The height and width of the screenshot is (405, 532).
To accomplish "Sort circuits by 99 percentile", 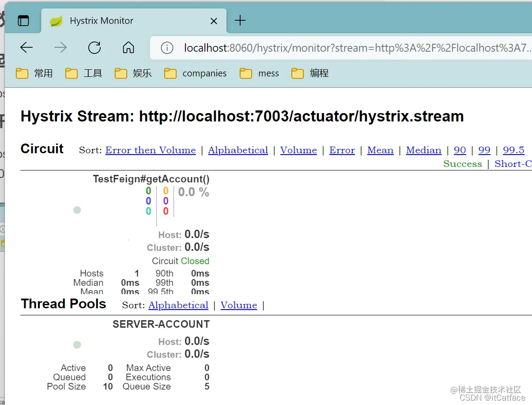I will tap(484, 150).
